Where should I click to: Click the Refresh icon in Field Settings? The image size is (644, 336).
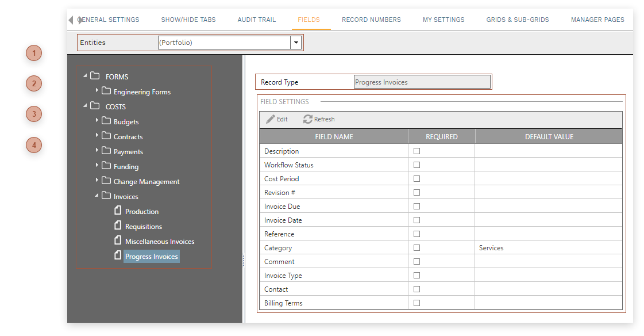[x=308, y=119]
